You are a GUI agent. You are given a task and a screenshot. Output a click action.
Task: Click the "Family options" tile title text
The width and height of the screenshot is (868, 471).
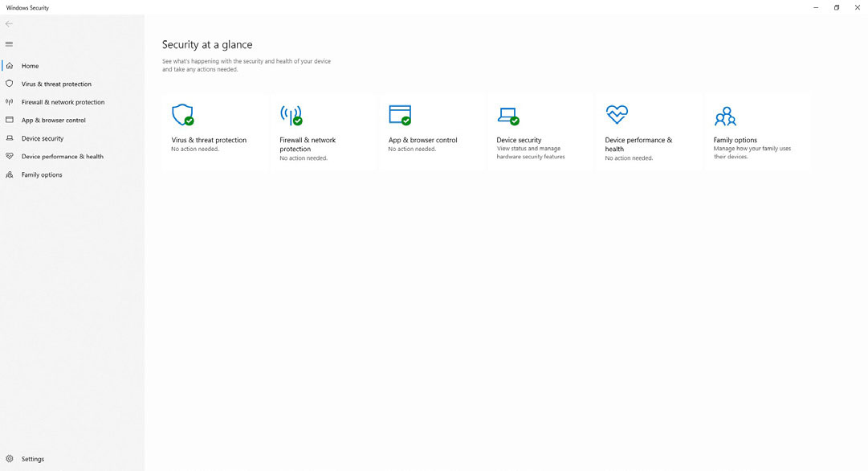click(735, 140)
